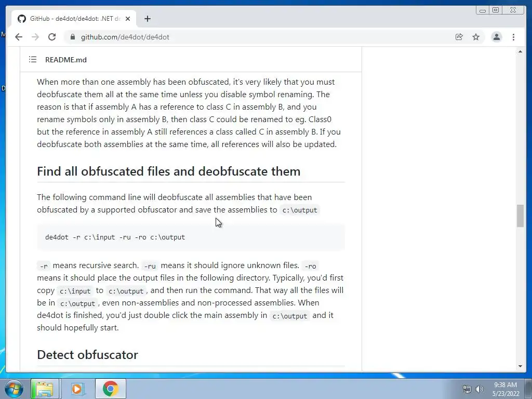Click the README.md file name
The height and width of the screenshot is (399, 532).
point(66,60)
